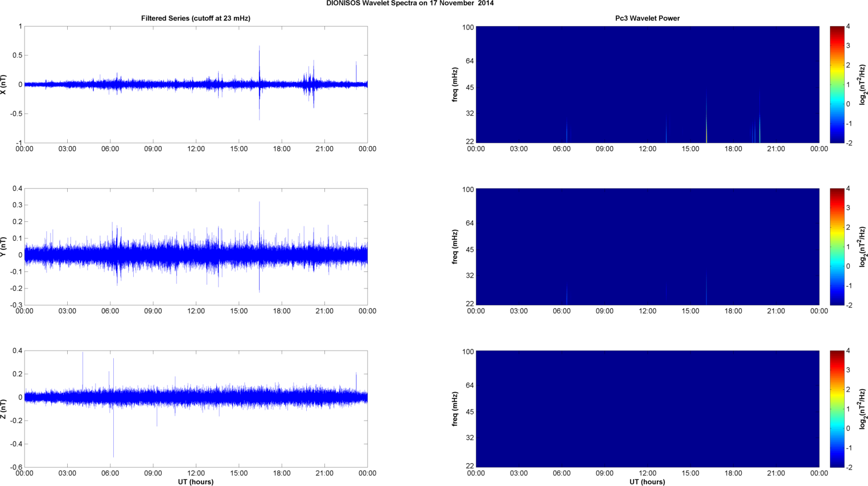
Task: Click freq (mHz) label of the top spectrogram
Action: (455, 84)
